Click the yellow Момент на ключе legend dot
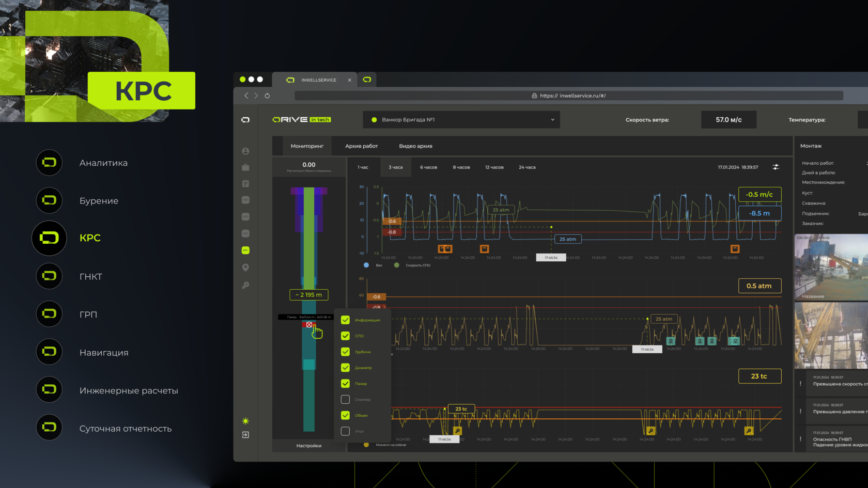 point(366,445)
